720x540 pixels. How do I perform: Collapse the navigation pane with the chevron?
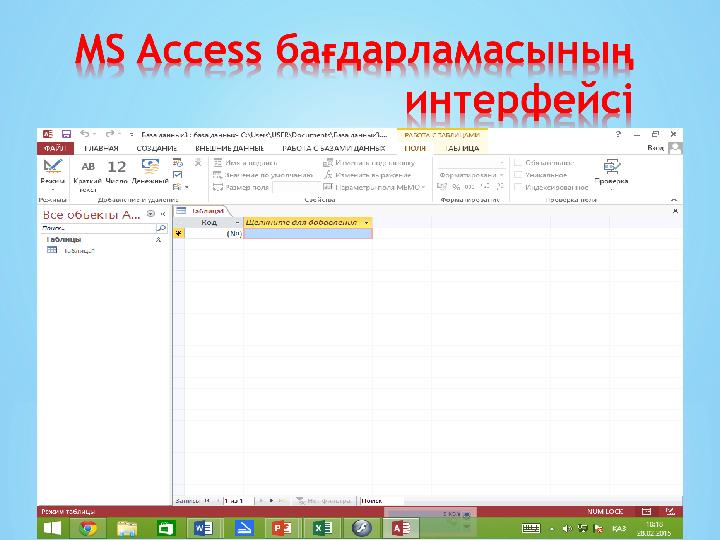pos(163,214)
